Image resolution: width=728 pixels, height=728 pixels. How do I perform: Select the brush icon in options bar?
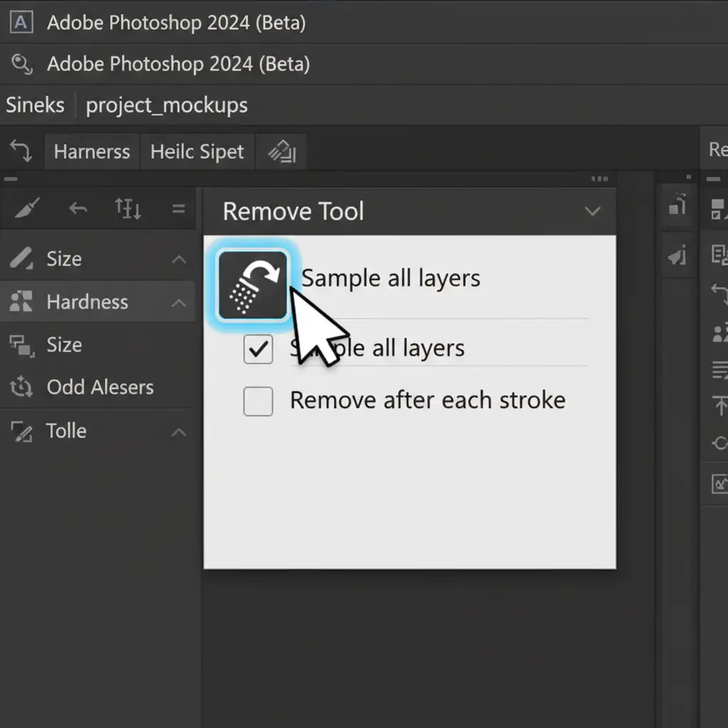click(x=26, y=209)
